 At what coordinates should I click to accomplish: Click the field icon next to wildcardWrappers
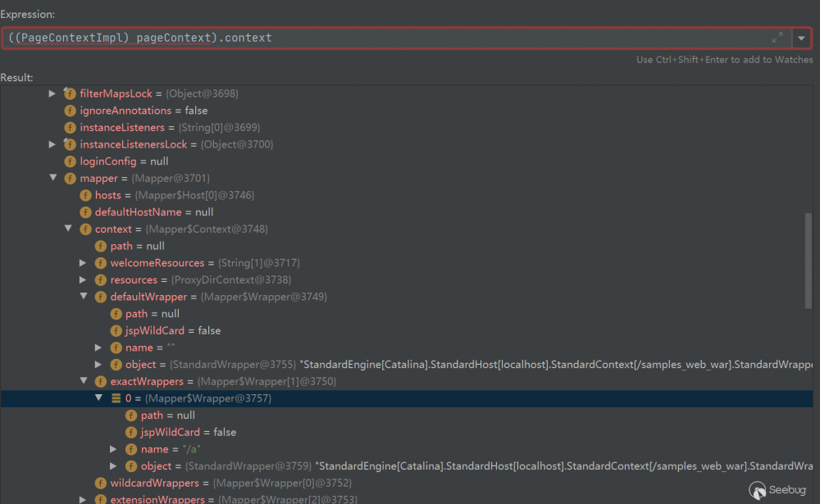point(100,483)
